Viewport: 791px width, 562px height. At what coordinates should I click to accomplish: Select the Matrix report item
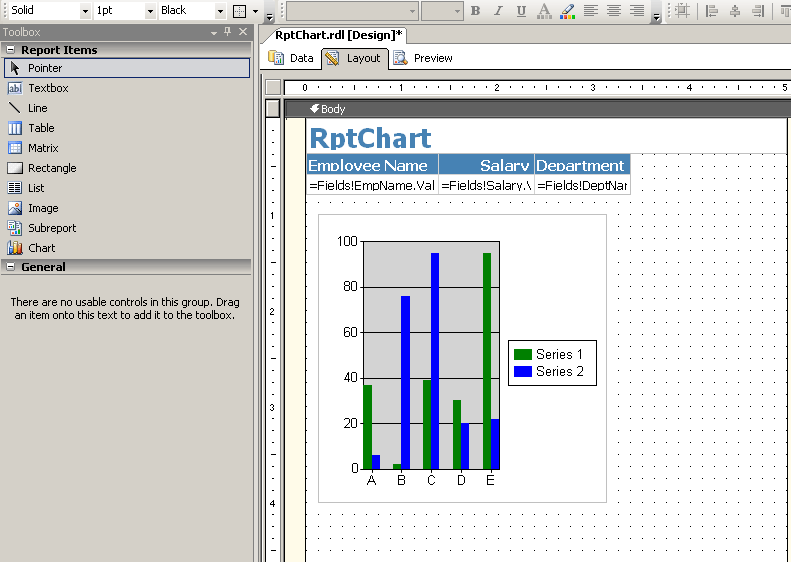(43, 148)
